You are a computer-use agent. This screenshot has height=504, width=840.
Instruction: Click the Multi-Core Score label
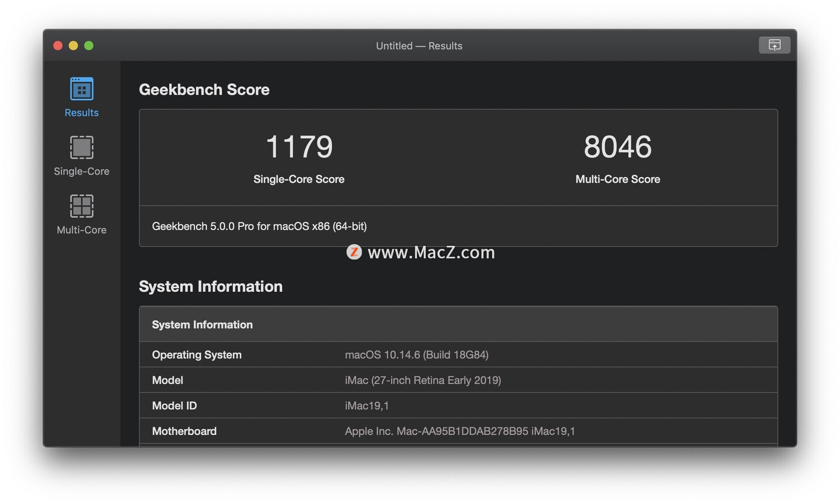(x=617, y=179)
